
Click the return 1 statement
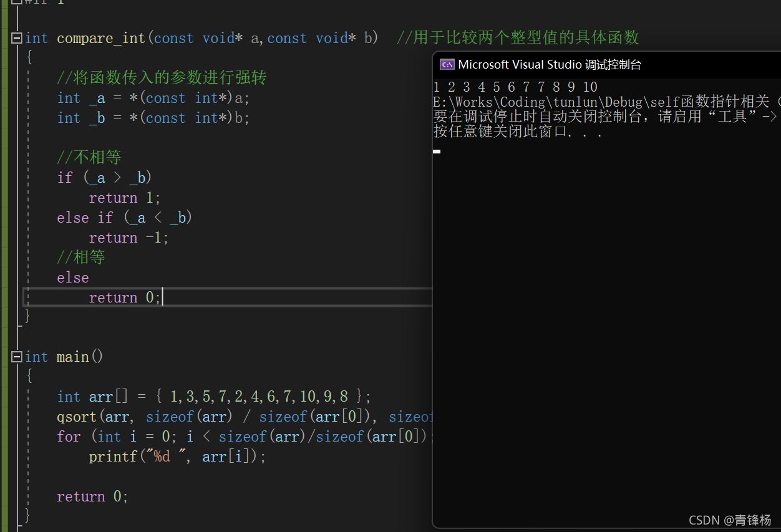click(125, 198)
